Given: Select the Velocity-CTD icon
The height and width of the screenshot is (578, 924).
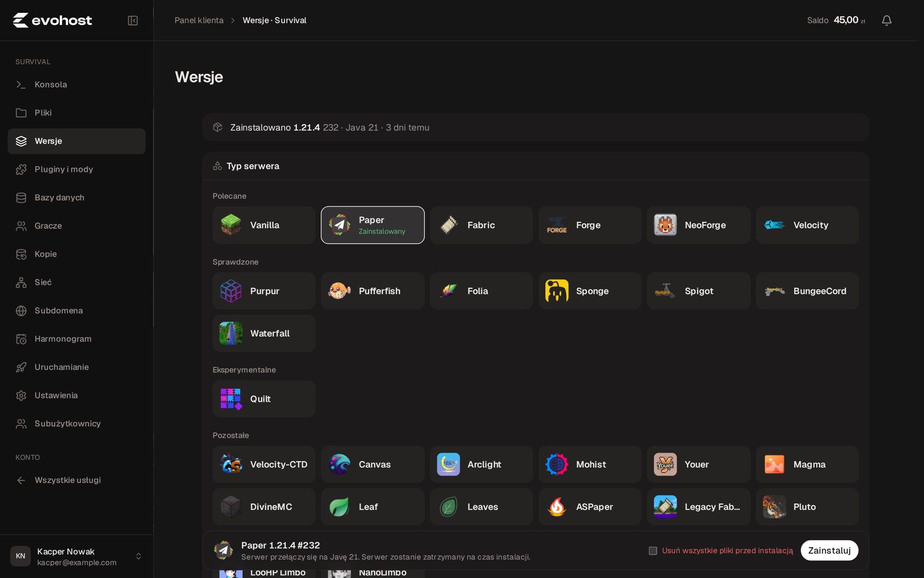Looking at the screenshot, I should [231, 465].
